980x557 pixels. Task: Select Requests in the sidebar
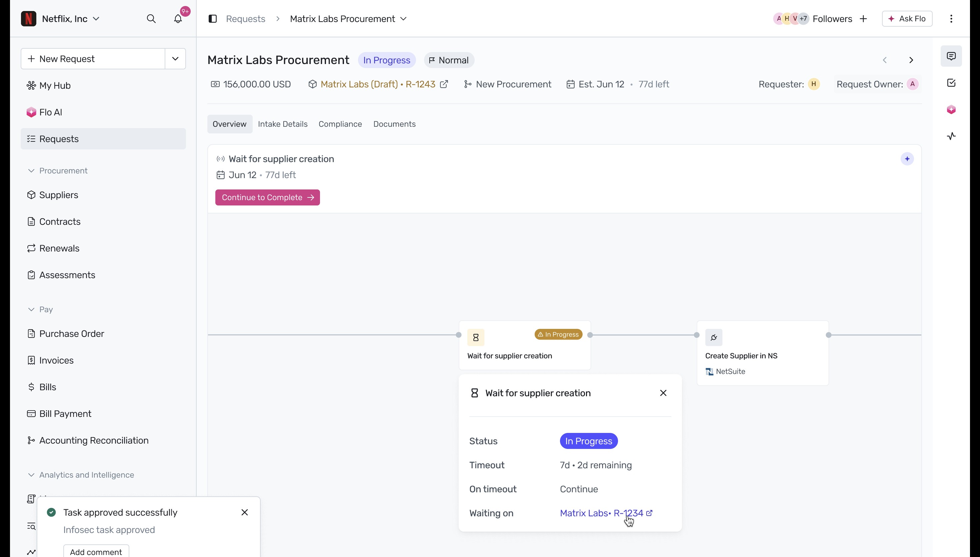click(103, 139)
